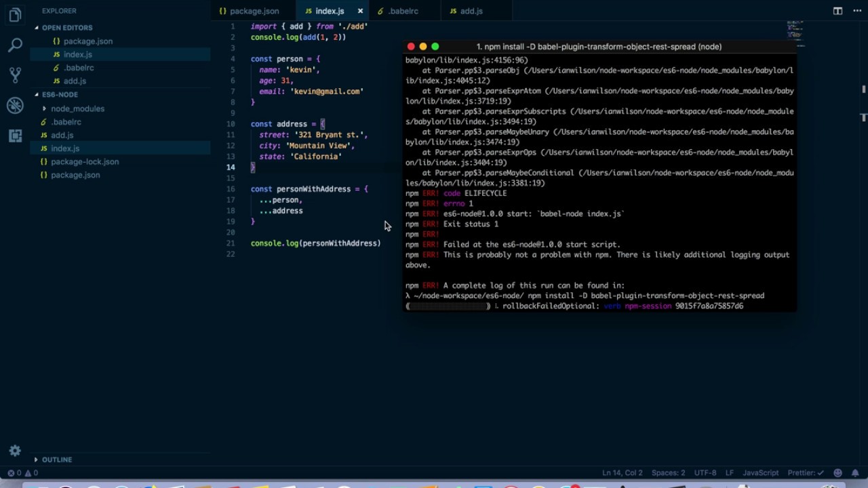This screenshot has width=868, height=488.
Task: Open .babelrc in the ES6-NODE tree
Action: (x=66, y=122)
